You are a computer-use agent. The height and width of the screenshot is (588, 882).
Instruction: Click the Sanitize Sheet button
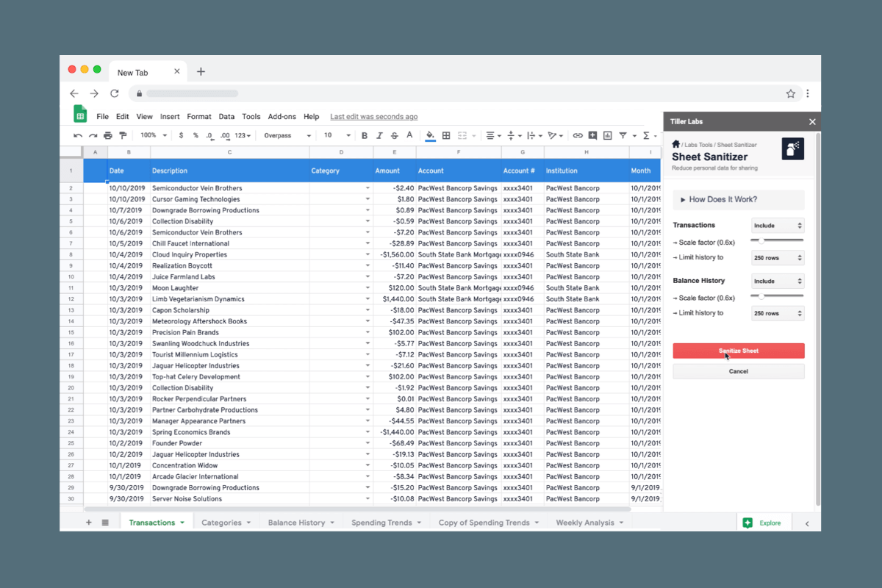[x=739, y=351]
